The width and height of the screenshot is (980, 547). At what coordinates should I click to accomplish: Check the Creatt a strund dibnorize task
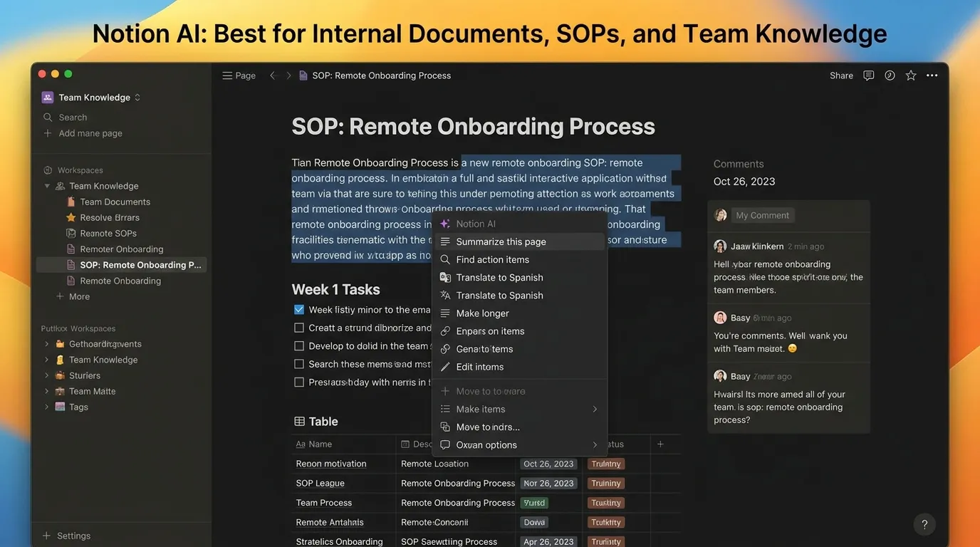(x=299, y=328)
